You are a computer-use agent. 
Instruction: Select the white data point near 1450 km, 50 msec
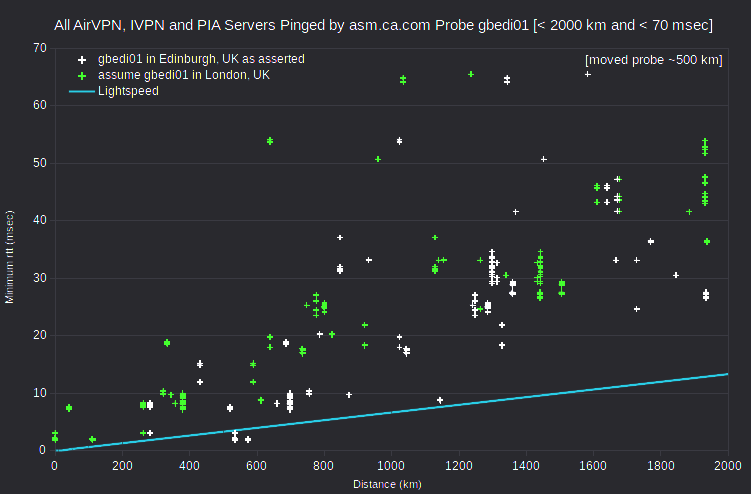(544, 159)
